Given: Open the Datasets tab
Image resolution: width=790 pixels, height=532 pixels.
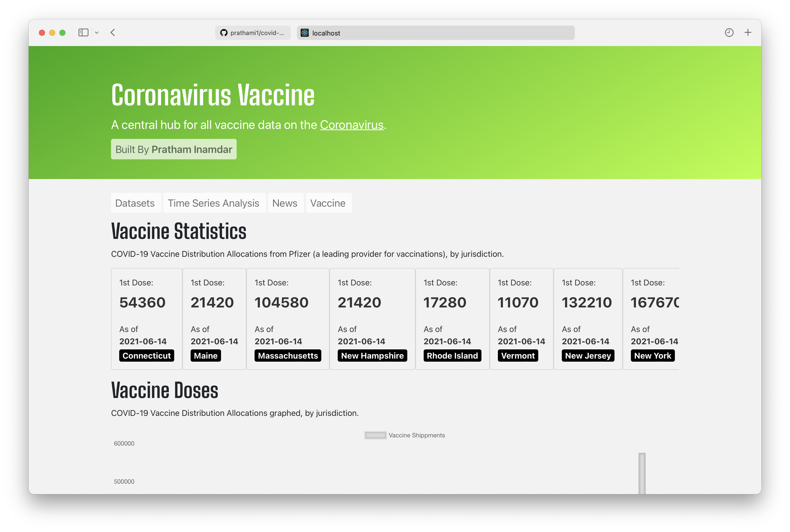Looking at the screenshot, I should tap(135, 203).
